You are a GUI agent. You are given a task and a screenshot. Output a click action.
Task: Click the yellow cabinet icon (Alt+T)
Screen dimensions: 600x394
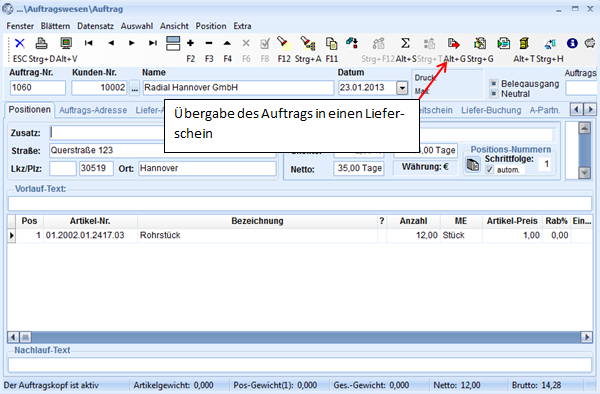(x=524, y=43)
